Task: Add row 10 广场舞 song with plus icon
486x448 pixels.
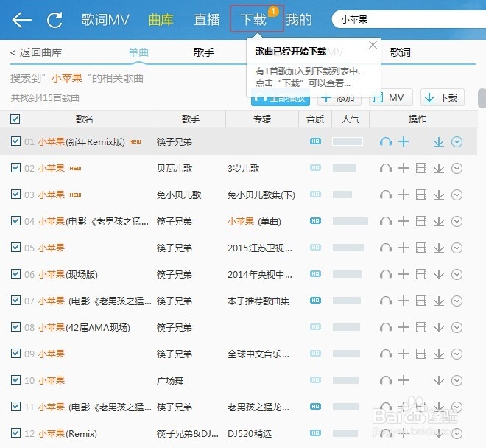Action: [404, 380]
